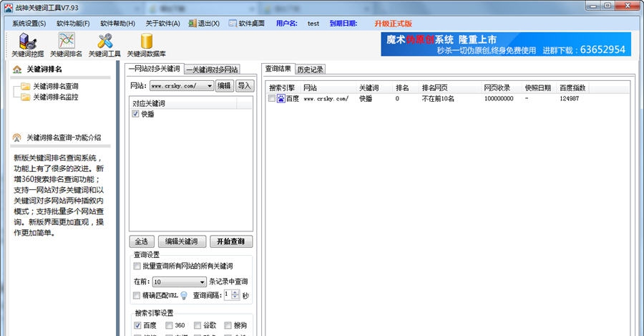644x336 pixels.
Task: Click the 不在前10名 result cell
Action: pos(438,99)
